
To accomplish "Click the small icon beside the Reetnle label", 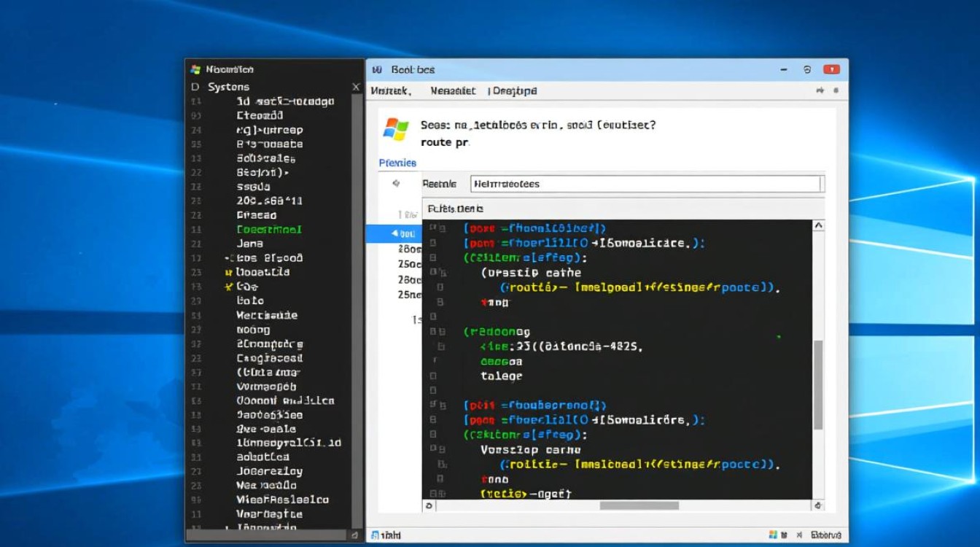I will pos(397,184).
